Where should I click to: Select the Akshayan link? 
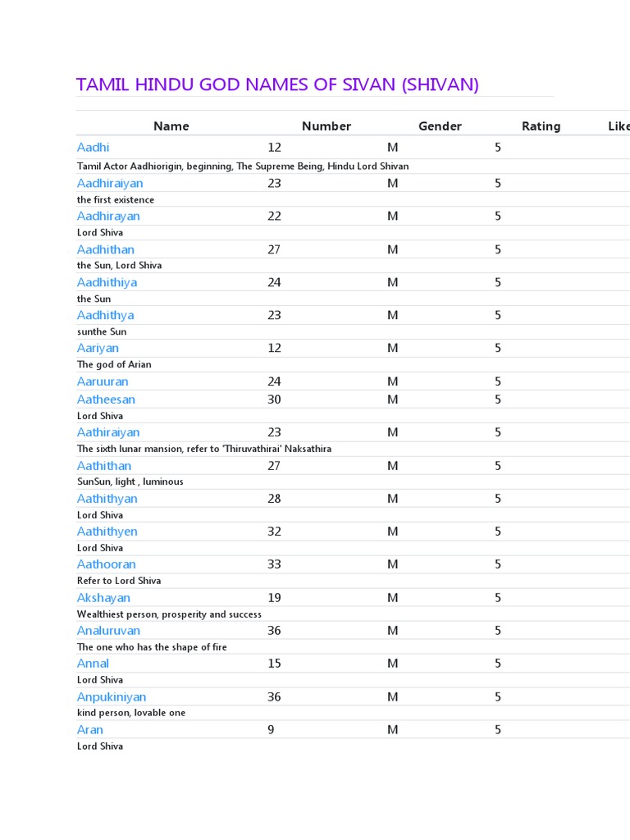click(x=103, y=598)
